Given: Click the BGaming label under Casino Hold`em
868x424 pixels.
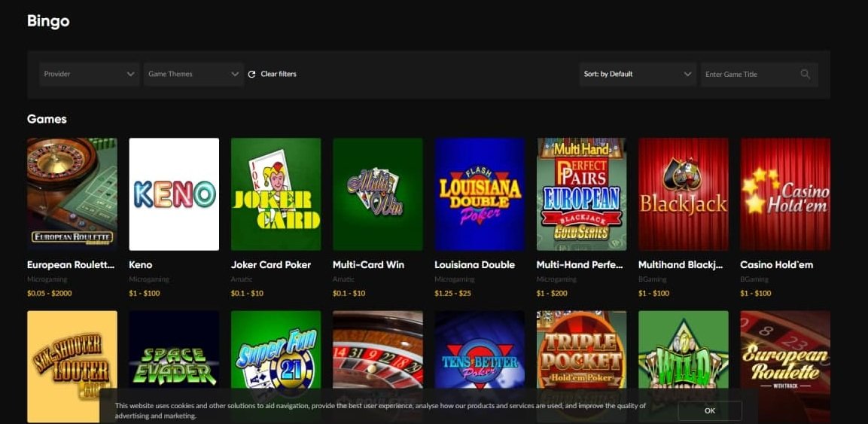Looking at the screenshot, I should point(754,279).
